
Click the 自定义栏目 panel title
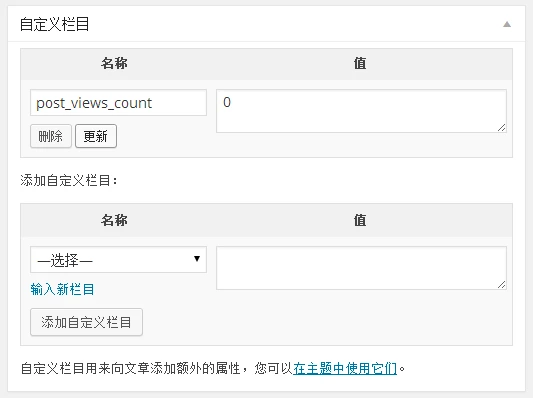[x=54, y=24]
